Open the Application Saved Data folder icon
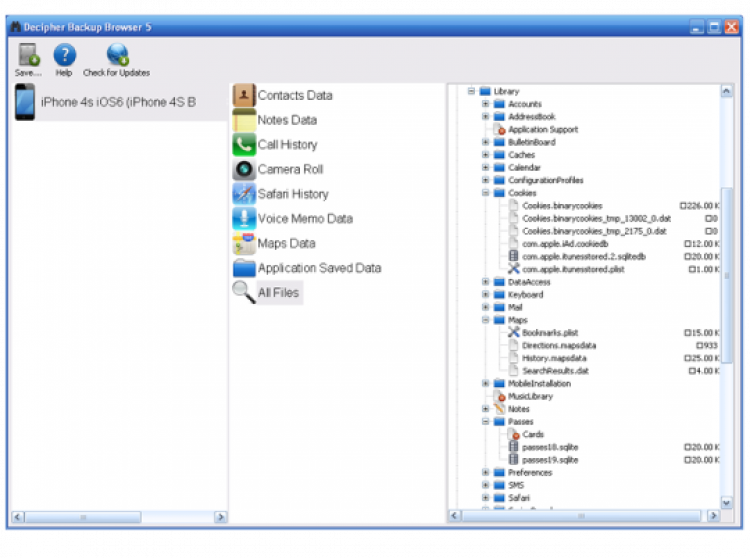Viewport: 750px width, 558px height. (244, 268)
